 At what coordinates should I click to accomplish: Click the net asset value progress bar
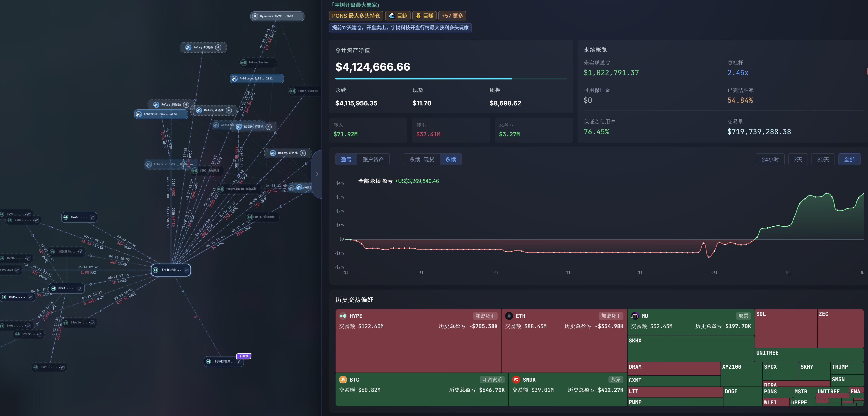[451, 78]
